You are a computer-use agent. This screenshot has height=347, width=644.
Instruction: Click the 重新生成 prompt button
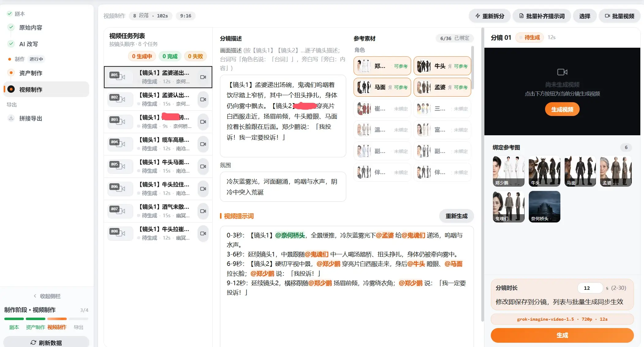pos(456,216)
